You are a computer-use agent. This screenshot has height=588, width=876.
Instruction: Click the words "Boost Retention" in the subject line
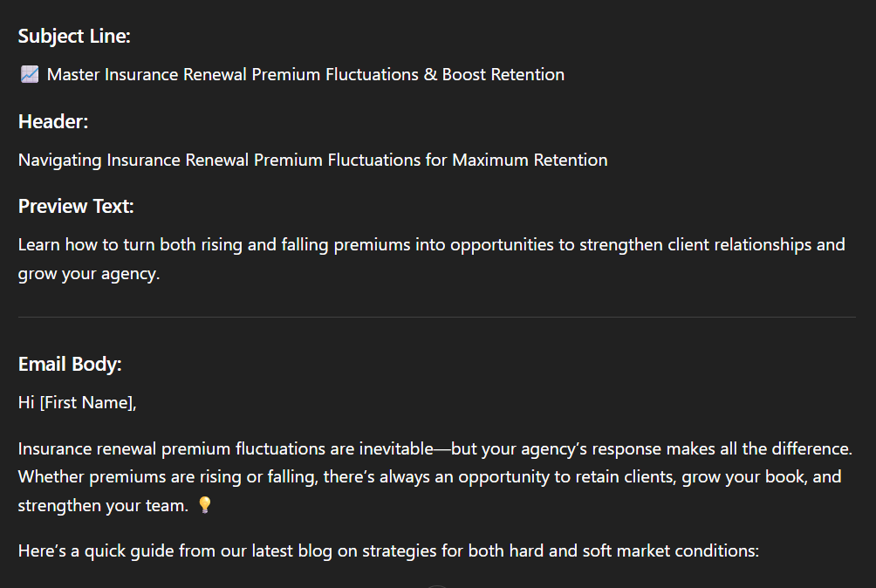click(x=503, y=75)
